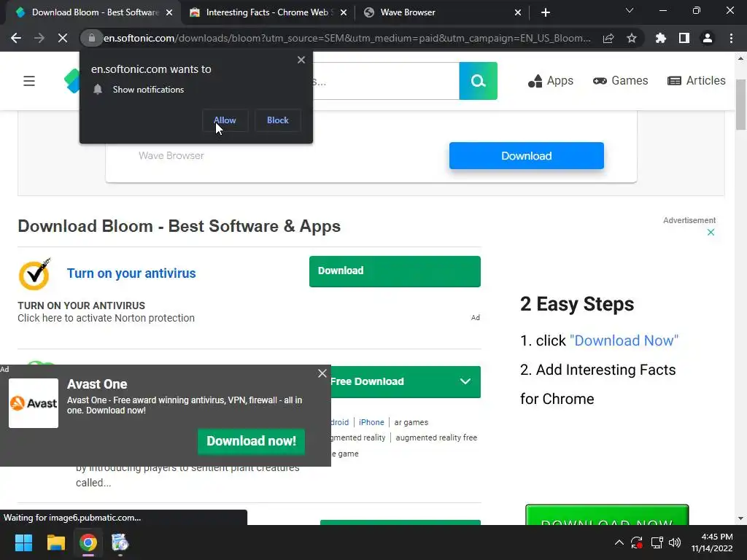747x560 pixels.
Task: Bookmark this page with the star icon
Action: coord(632,38)
